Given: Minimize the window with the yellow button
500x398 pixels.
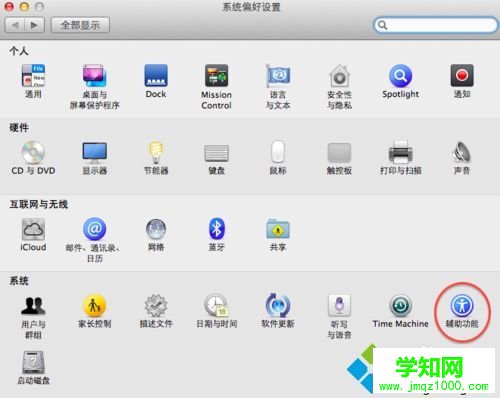Looking at the screenshot, I should tap(24, 6).
